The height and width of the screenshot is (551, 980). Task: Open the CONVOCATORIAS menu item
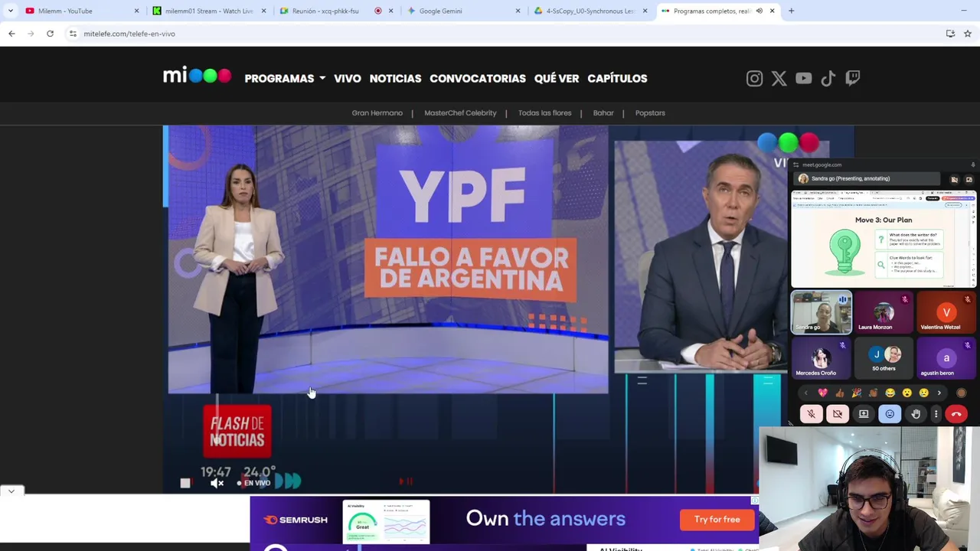tap(478, 78)
